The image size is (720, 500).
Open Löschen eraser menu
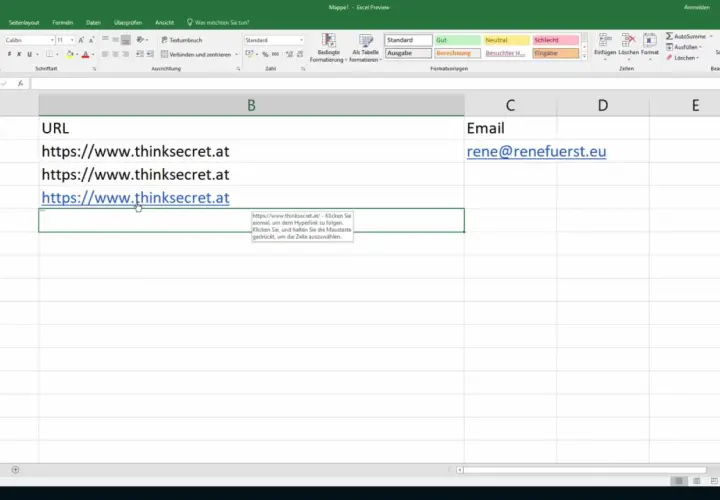click(x=683, y=58)
